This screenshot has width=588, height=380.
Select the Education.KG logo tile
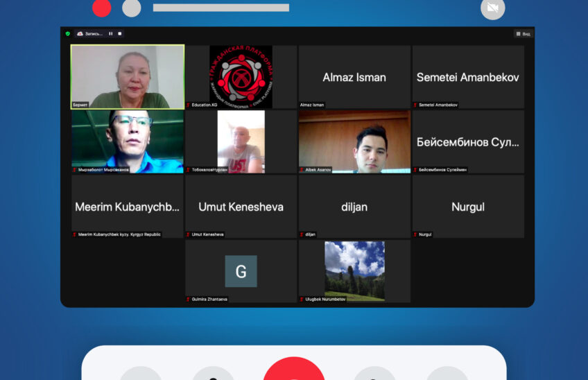(x=241, y=76)
